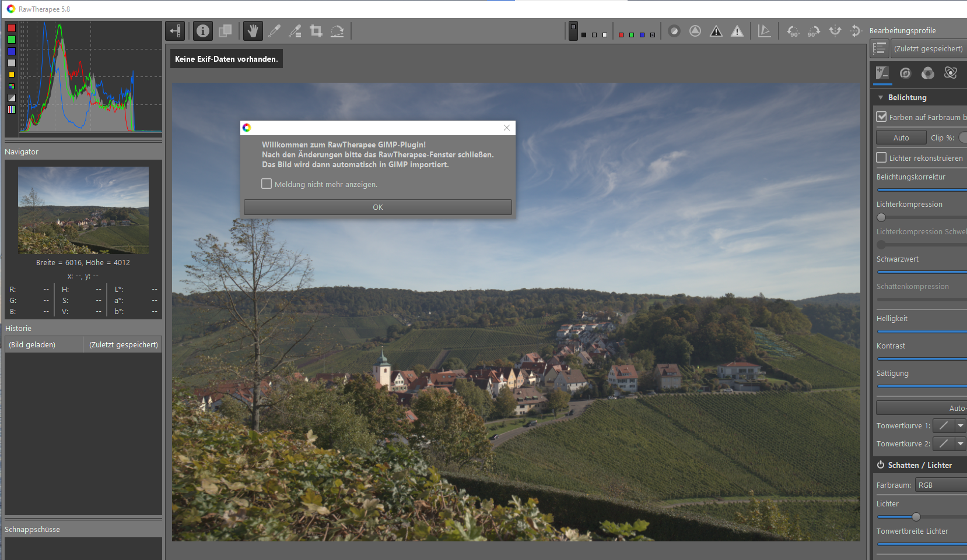Viewport: 967px width, 560px height.
Task: Toggle the clipped highlights warning indicator
Action: [x=737, y=31]
